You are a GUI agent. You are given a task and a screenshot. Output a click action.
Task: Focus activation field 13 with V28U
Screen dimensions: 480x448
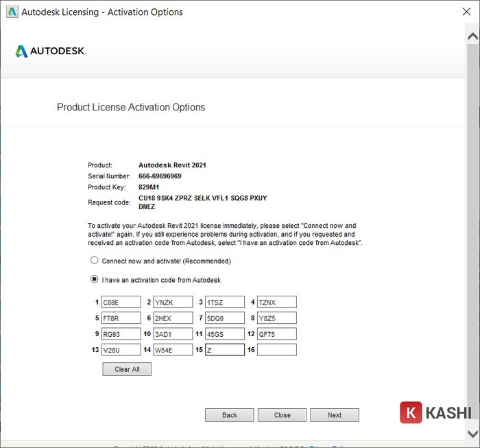point(121,350)
